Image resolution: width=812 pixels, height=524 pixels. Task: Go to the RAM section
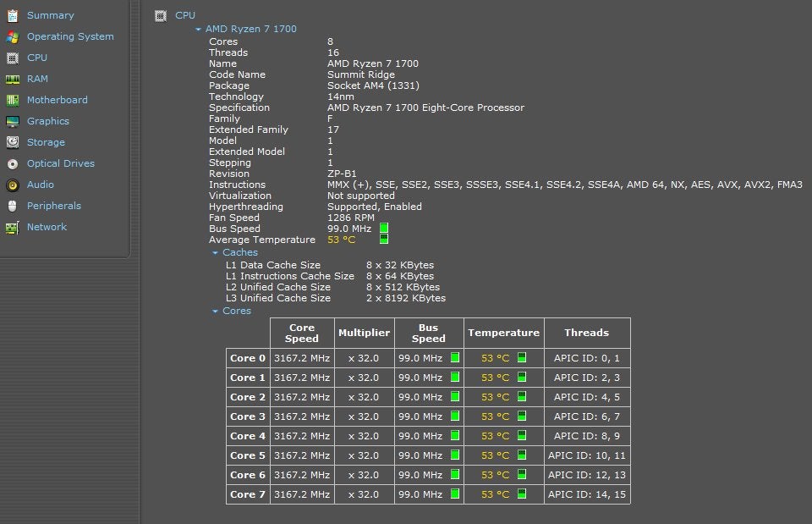point(37,80)
